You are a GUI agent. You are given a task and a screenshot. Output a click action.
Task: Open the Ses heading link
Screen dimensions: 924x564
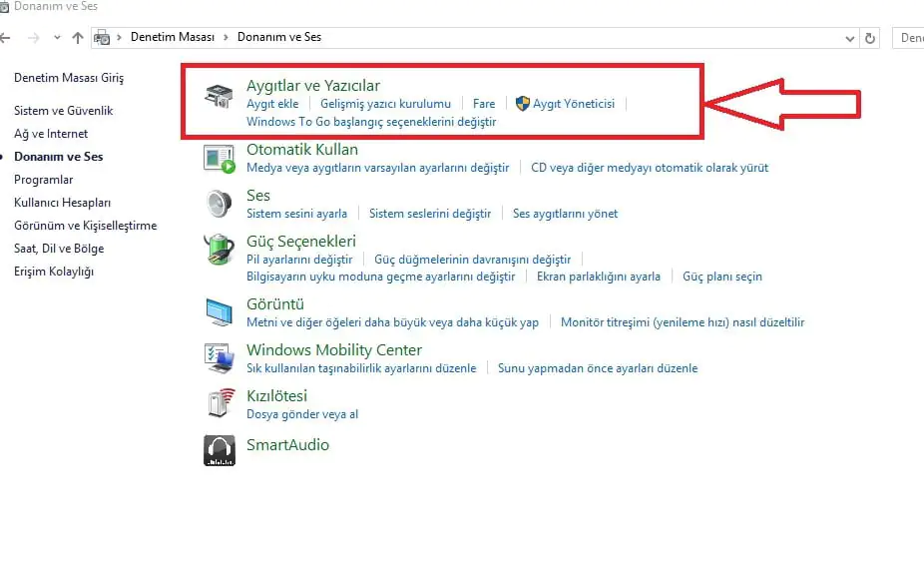coord(258,196)
